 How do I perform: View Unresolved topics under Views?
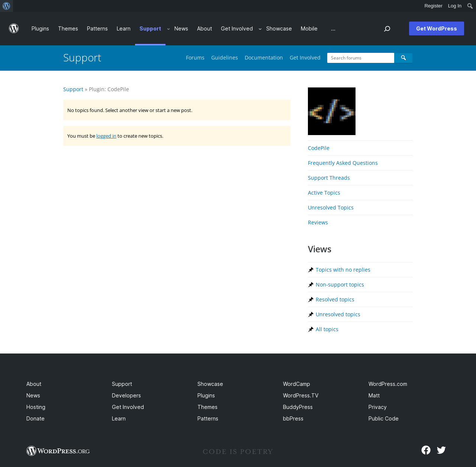338,314
